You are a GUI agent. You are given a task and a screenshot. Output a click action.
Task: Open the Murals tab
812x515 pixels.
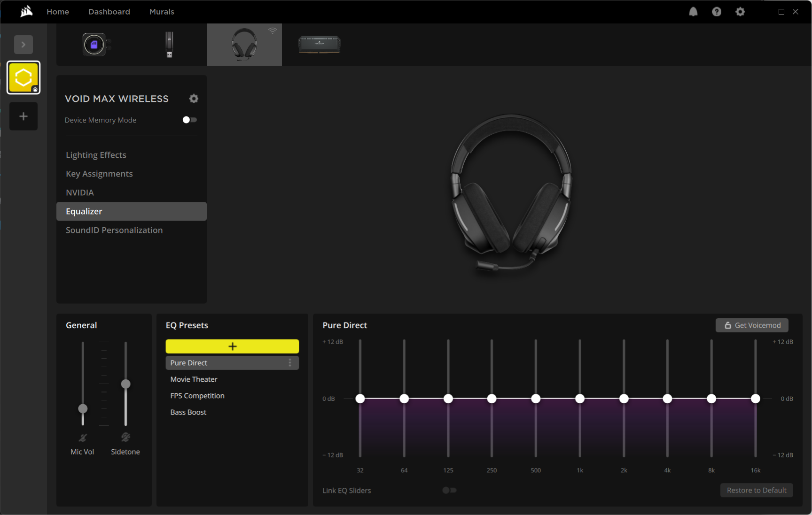point(162,12)
